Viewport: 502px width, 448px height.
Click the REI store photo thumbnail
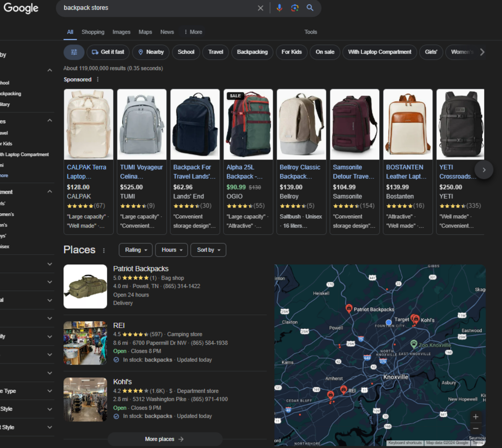tap(85, 343)
